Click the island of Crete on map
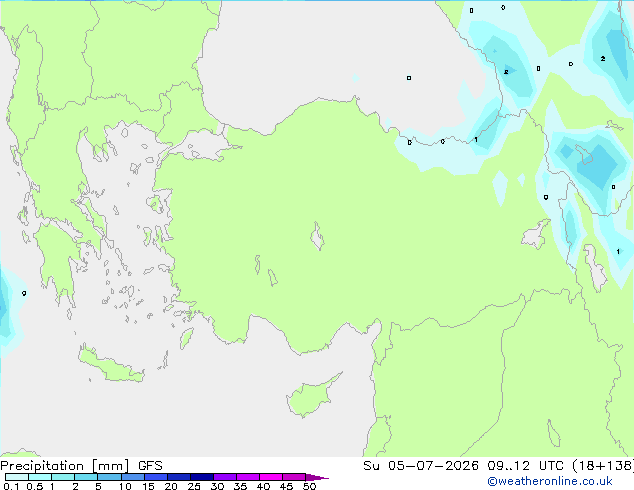634x490 pixels. click(x=110, y=366)
